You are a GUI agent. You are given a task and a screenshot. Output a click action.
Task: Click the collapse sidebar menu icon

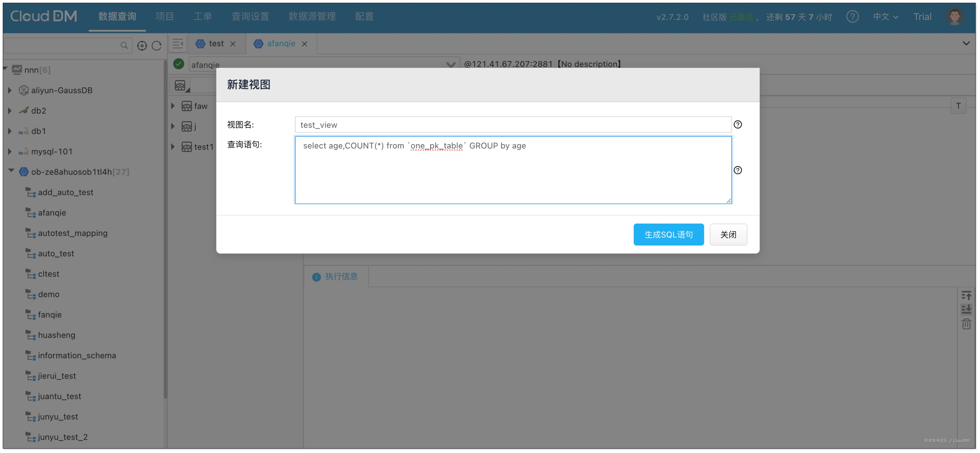point(178,44)
